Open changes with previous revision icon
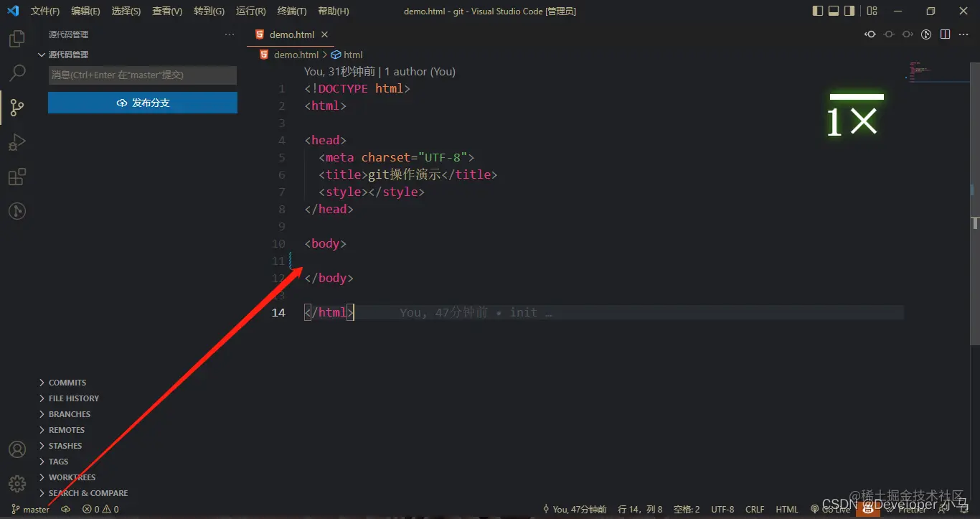This screenshot has height=519, width=980. (x=870, y=34)
